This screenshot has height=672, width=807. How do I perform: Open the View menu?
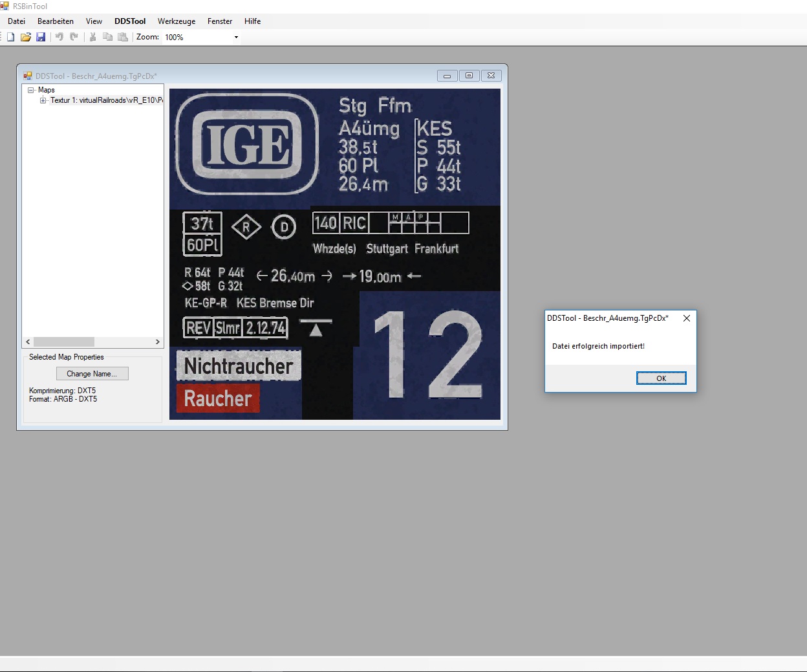(94, 21)
